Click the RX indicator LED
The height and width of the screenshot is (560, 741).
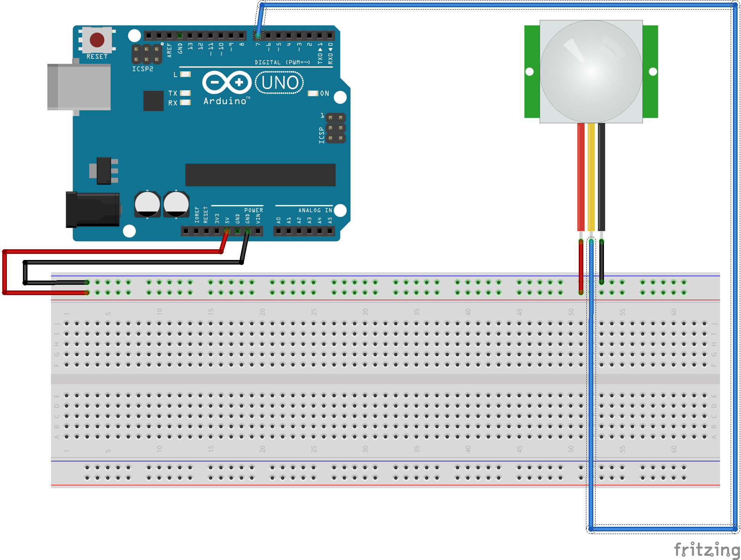point(185,102)
